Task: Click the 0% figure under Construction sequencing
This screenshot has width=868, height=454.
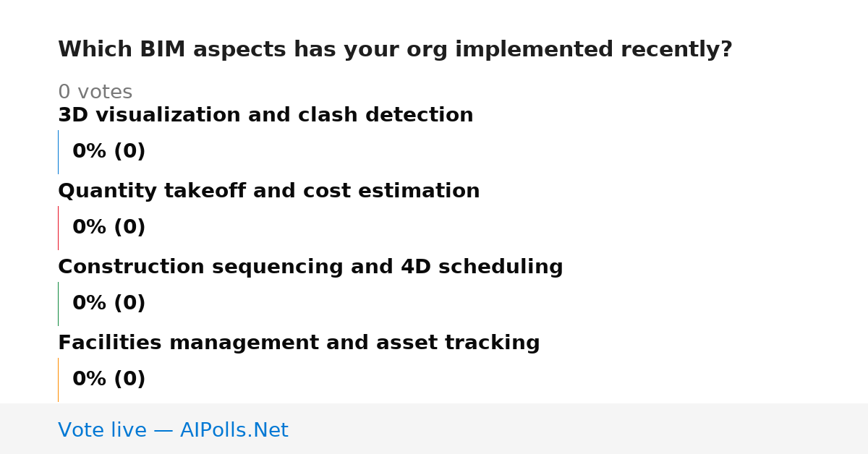Action: (89, 304)
